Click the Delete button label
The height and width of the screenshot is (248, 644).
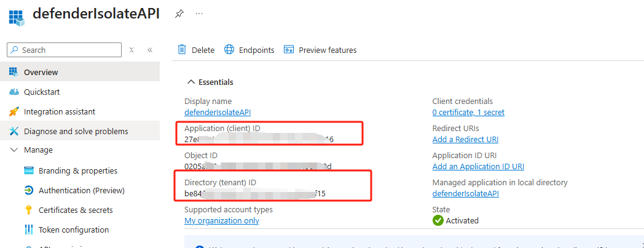point(203,50)
